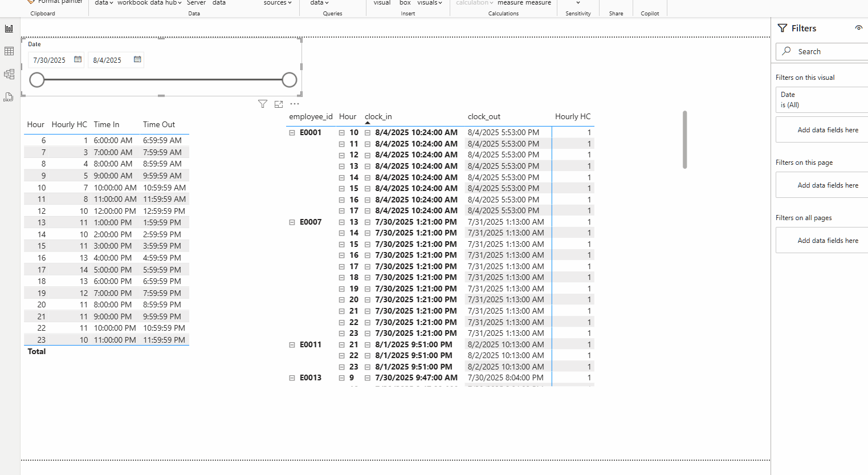The height and width of the screenshot is (475, 868).
Task: Collapse the E0007 employee row
Action: pyautogui.click(x=292, y=222)
